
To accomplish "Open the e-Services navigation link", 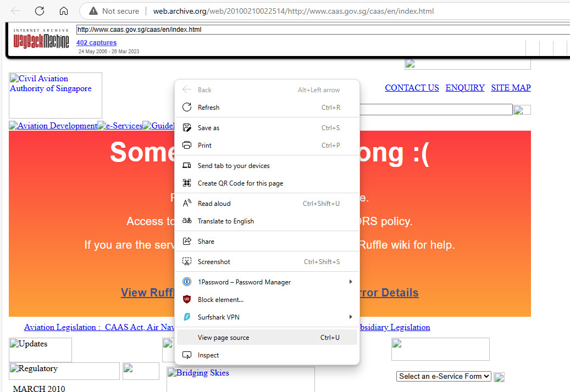I will click(120, 126).
